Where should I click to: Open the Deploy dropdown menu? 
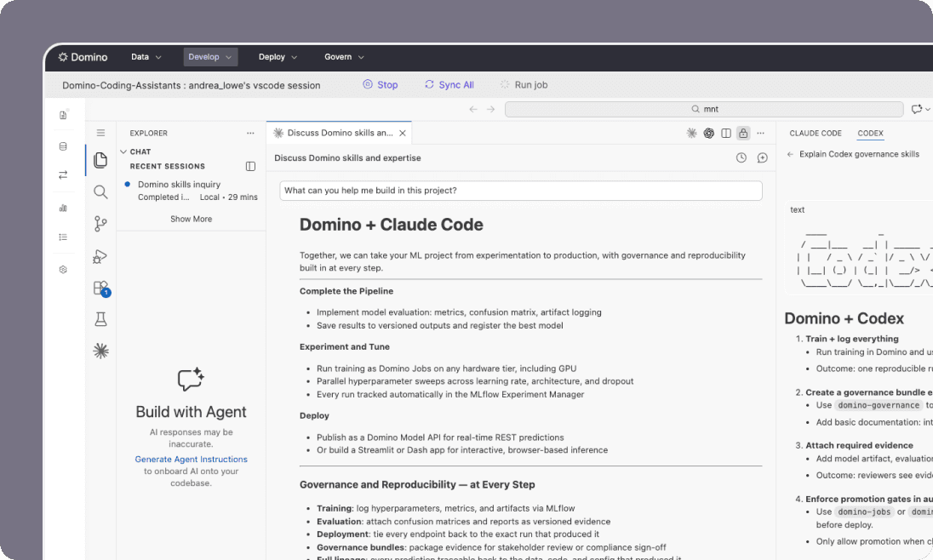(278, 57)
